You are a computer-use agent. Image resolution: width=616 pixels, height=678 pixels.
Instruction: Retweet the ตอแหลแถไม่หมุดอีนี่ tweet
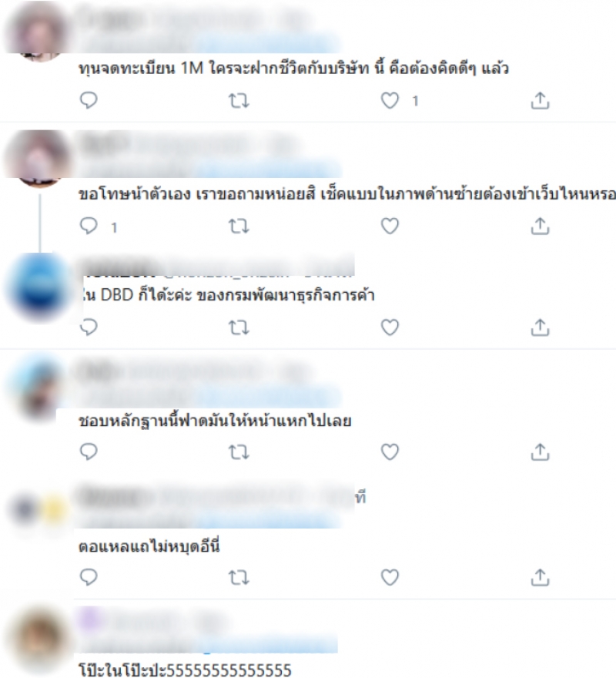point(239,578)
